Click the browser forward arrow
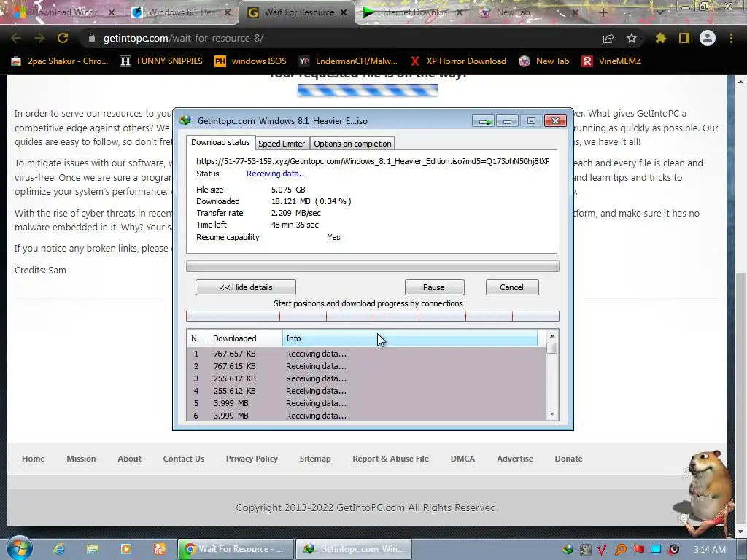This screenshot has width=747, height=560. 39,38
